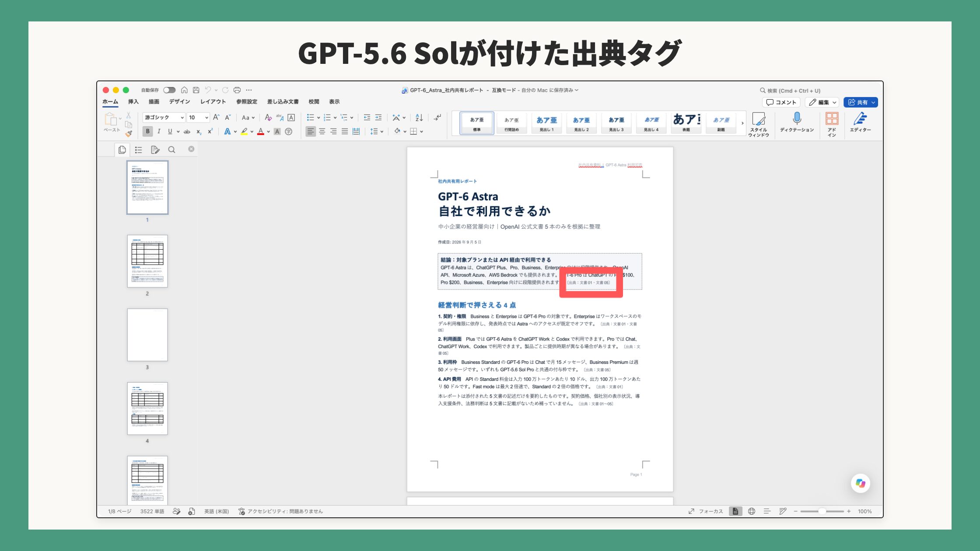Switch to the 参照設定 tab
The image size is (980, 551).
click(x=247, y=101)
